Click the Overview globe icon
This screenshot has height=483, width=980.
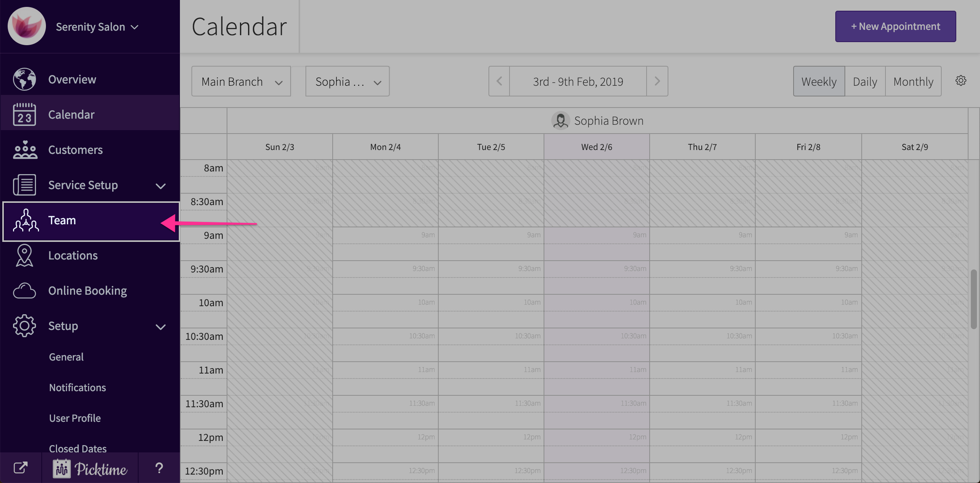[24, 79]
